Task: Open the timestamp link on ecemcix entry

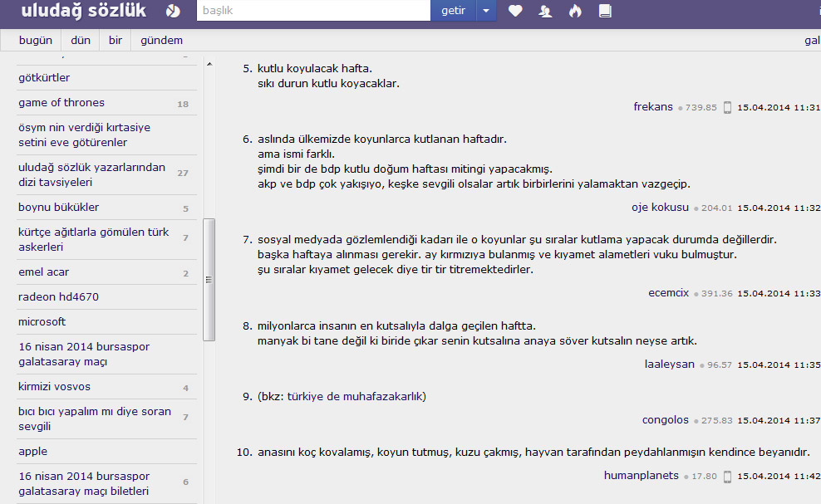Action: click(779, 293)
